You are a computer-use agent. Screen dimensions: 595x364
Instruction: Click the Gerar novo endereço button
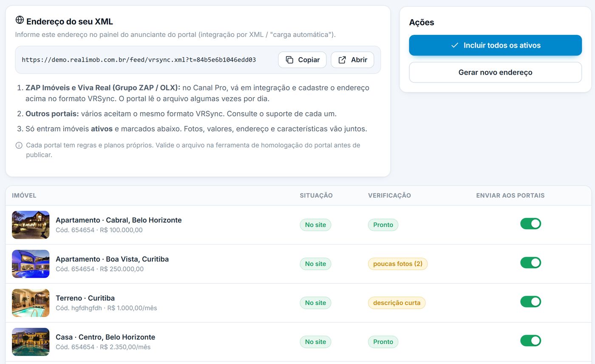click(495, 72)
